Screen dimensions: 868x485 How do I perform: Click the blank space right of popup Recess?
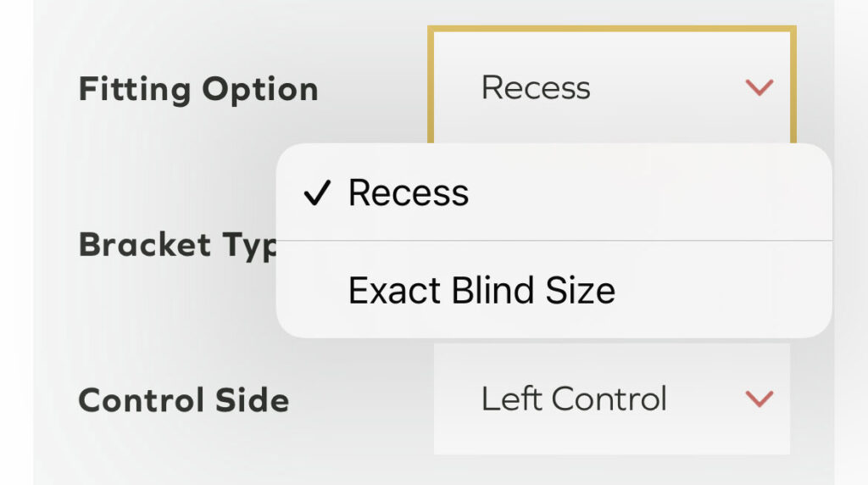pos(653,193)
